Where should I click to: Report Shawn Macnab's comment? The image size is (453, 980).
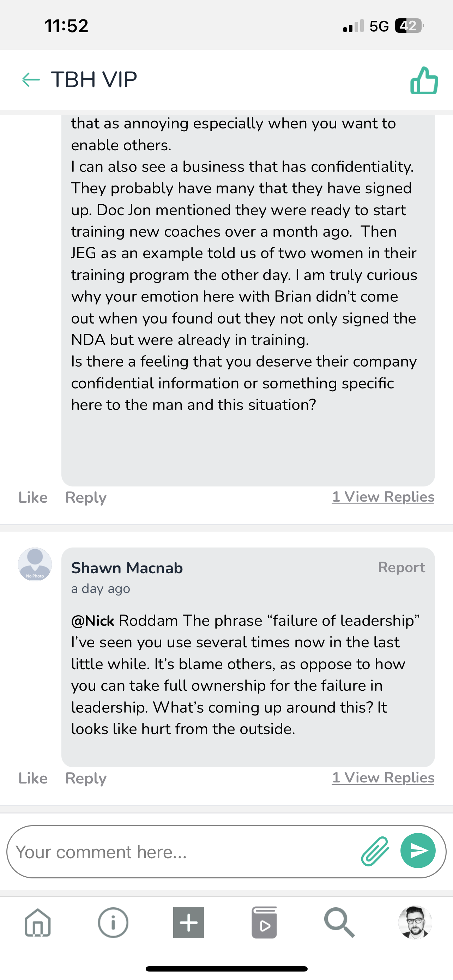[401, 567]
